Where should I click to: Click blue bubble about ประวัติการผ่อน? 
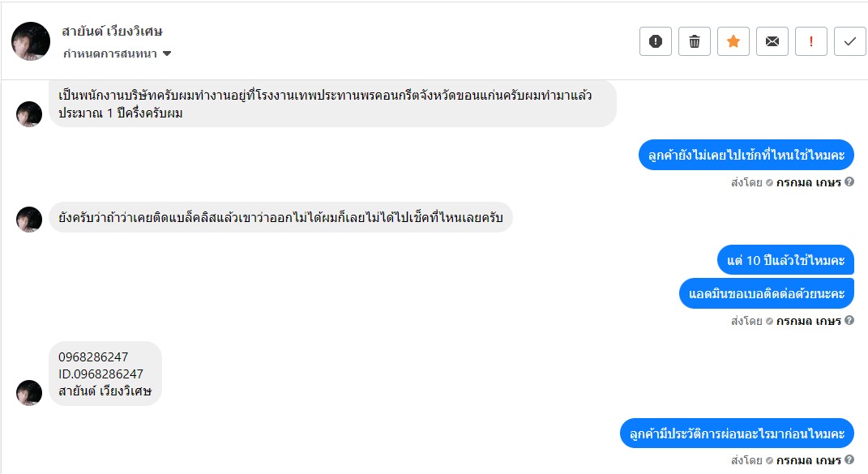coord(738,433)
